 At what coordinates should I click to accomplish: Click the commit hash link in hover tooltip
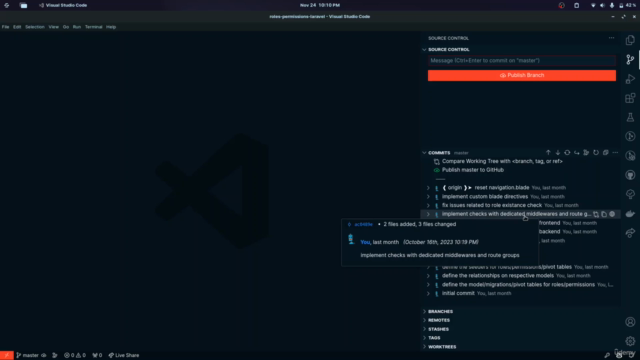click(x=363, y=224)
